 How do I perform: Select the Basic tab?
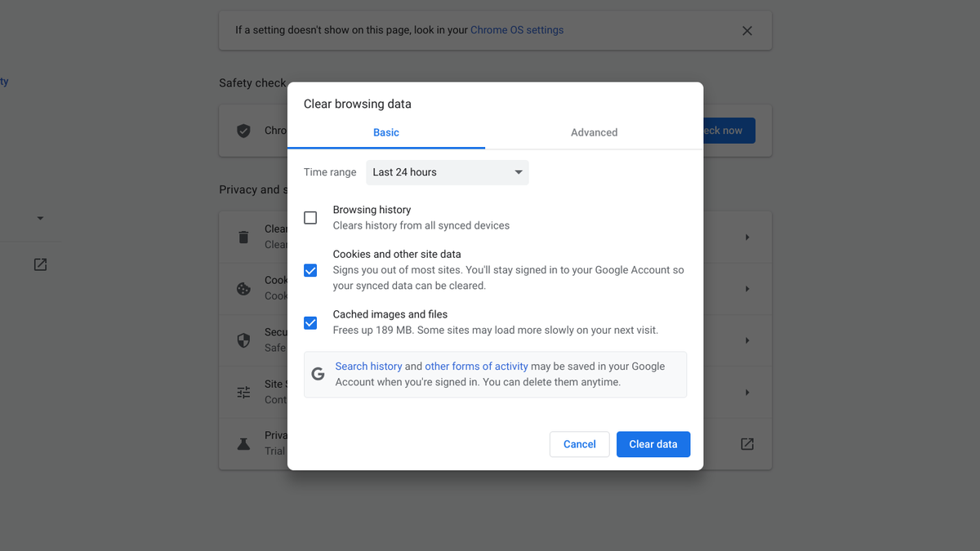pyautogui.click(x=385, y=132)
